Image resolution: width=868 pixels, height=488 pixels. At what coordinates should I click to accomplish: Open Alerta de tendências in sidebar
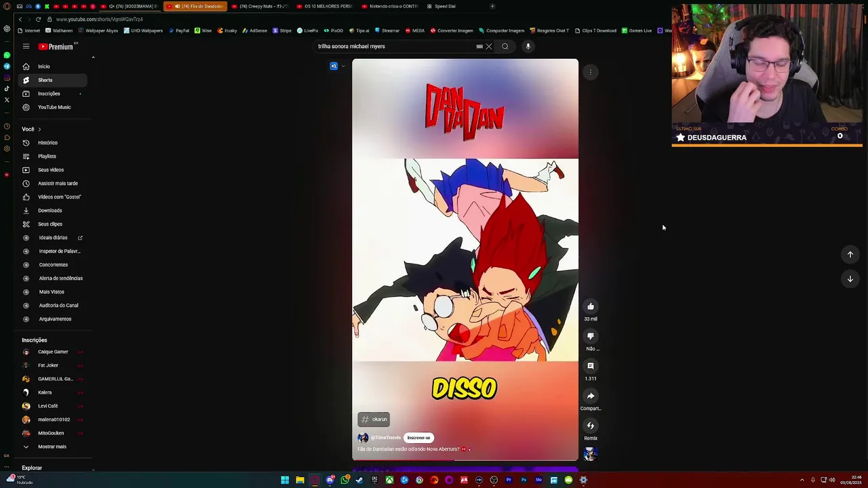pyautogui.click(x=53, y=279)
